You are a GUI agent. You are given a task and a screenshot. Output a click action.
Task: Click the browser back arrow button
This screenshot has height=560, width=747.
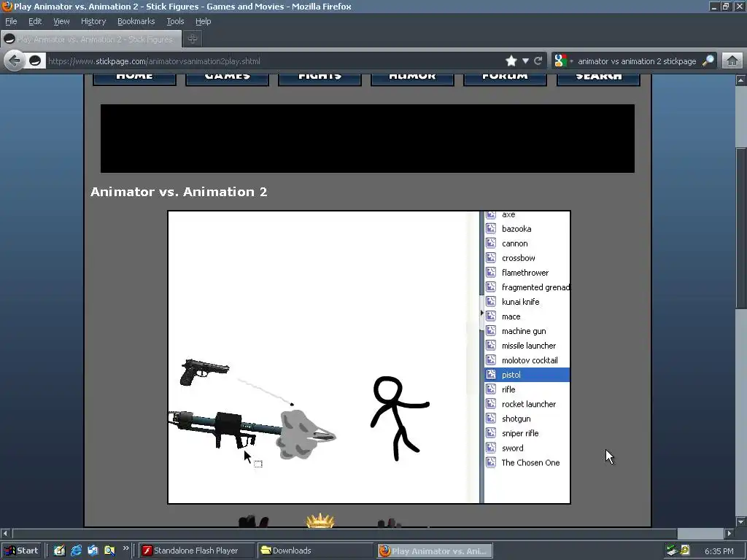(15, 61)
